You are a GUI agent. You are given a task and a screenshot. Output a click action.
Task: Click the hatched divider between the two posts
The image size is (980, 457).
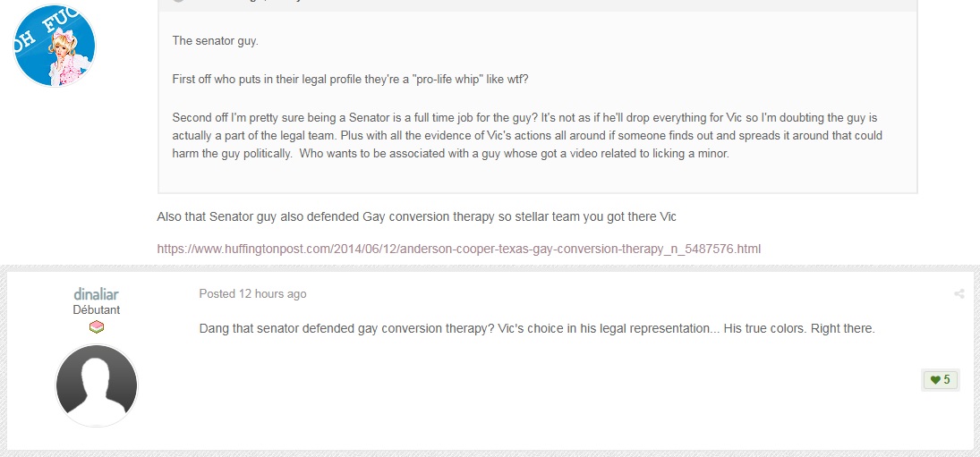pos(490,267)
